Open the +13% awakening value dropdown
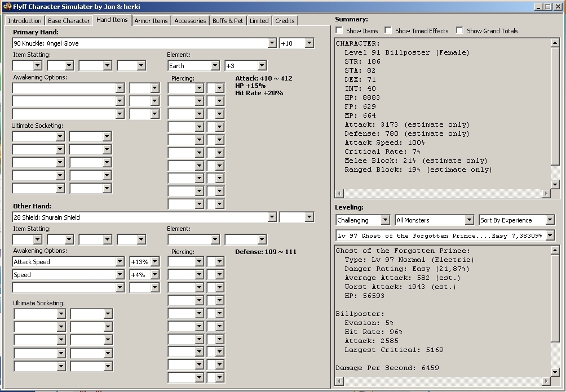This screenshot has width=566, height=392. pyautogui.click(x=155, y=262)
